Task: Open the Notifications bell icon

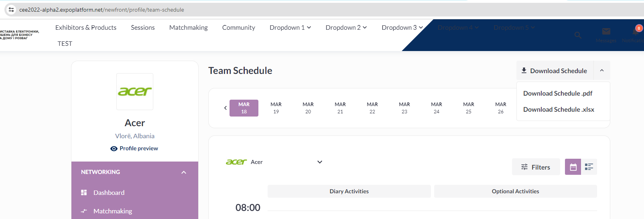Action: point(635,32)
